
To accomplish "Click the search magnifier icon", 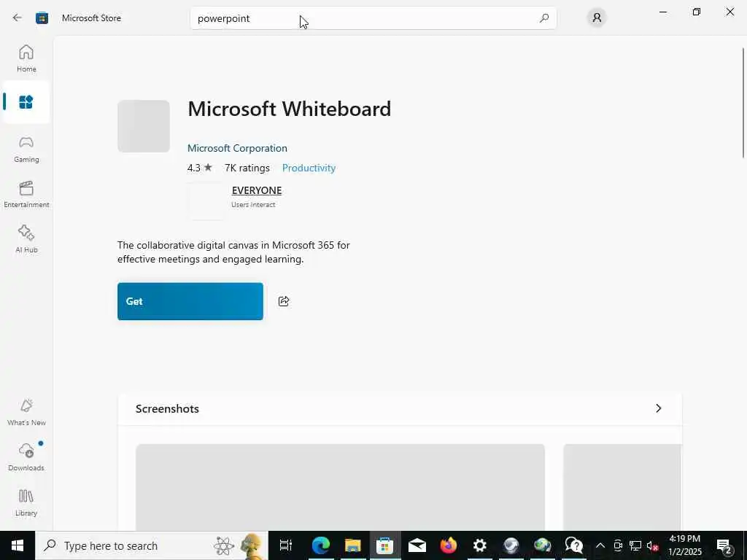I will (x=544, y=18).
